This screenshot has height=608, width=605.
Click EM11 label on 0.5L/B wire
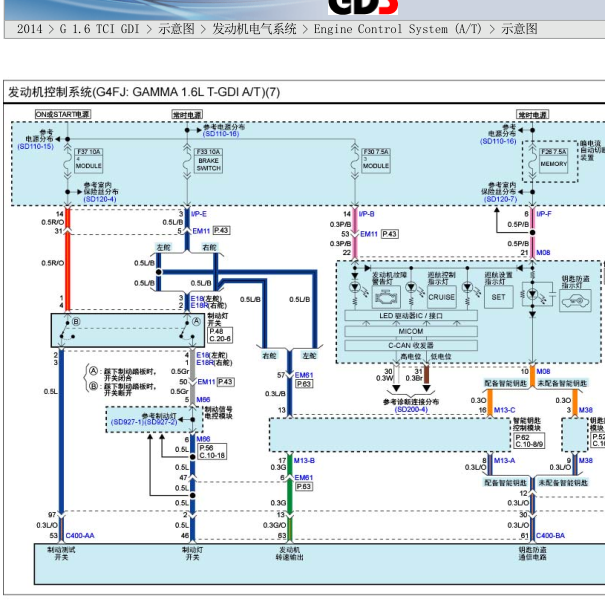coord(201,231)
